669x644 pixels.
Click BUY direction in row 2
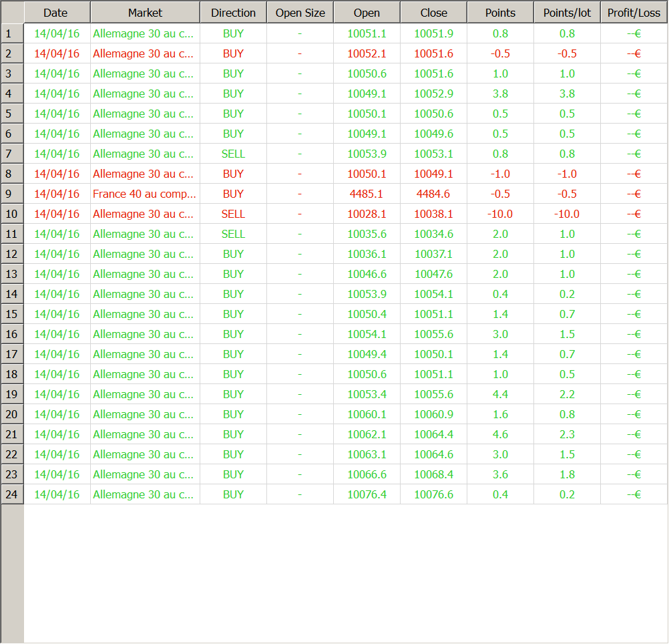234,53
